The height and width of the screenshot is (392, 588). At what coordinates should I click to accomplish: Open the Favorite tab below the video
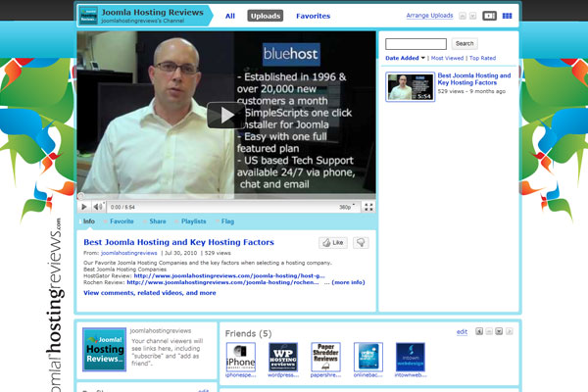tap(122, 221)
